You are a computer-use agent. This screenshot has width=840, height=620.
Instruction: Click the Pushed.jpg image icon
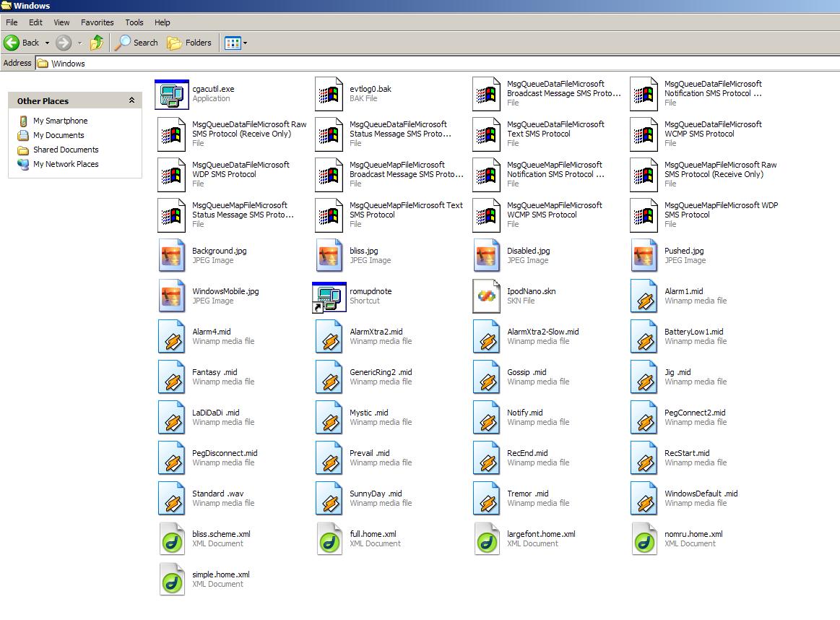644,256
